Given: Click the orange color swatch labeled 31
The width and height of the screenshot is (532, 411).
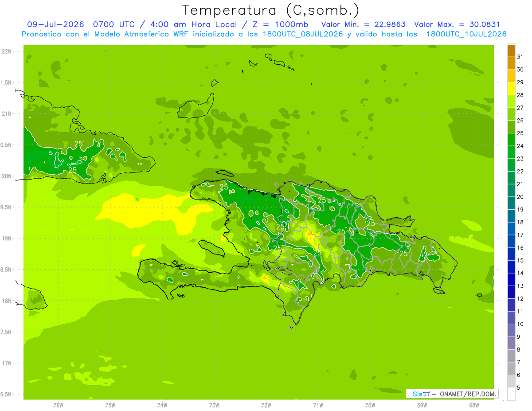Looking at the screenshot, I should pyautogui.click(x=511, y=51).
